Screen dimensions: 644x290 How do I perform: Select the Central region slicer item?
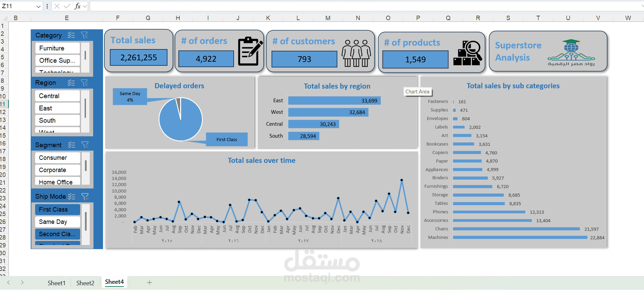coord(57,96)
